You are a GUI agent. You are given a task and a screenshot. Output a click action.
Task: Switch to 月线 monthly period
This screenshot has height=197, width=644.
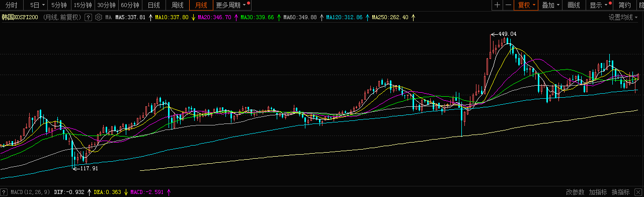pos(201,5)
